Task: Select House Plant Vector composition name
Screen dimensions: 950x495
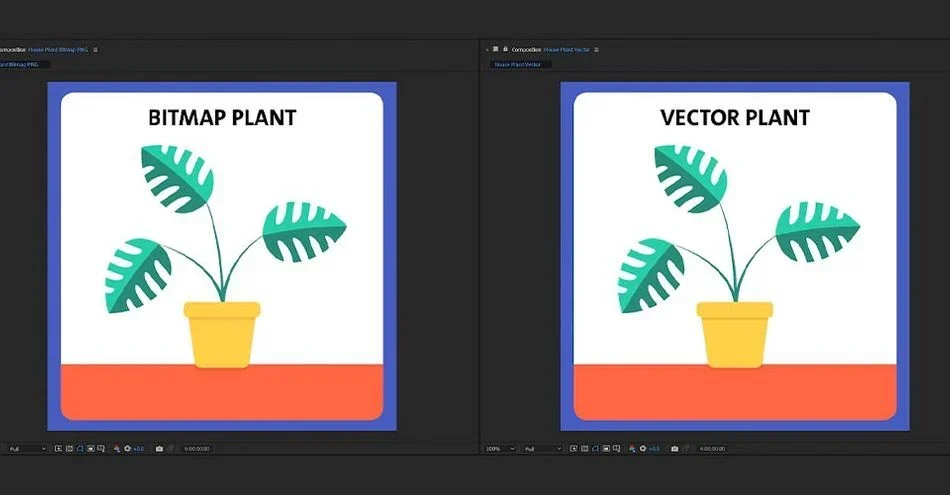Action: (566, 50)
